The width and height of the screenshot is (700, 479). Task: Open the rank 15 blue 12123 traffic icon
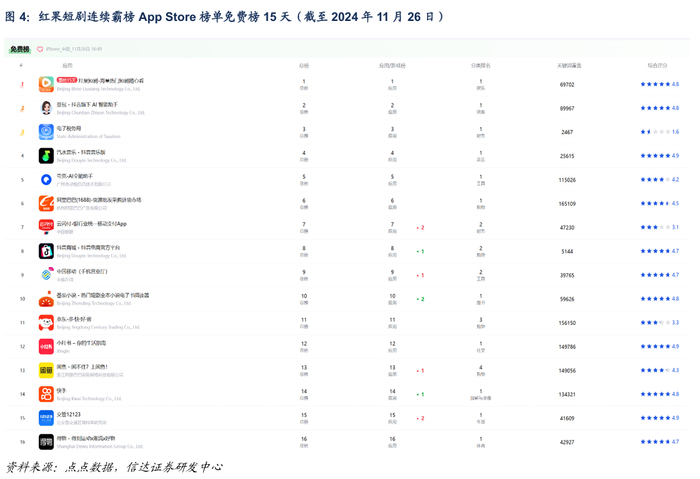pyautogui.click(x=46, y=418)
